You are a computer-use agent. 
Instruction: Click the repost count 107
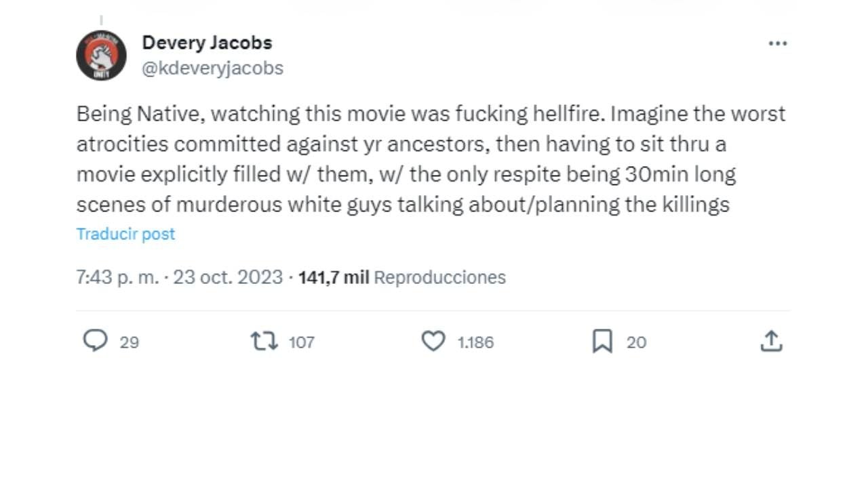click(302, 342)
